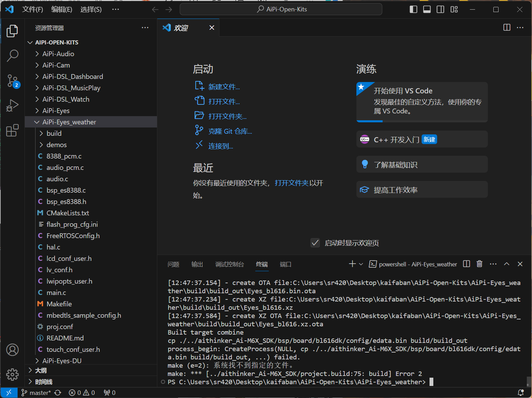Open the Boost your Productivity walkthrough
This screenshot has width=532, height=398.
[x=422, y=190]
